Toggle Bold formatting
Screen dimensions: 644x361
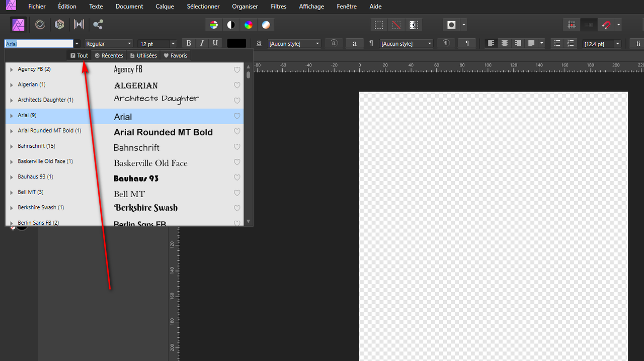189,43
